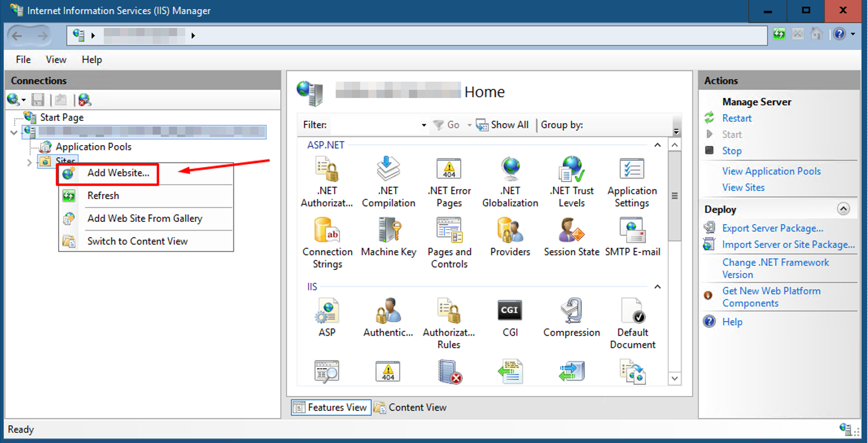868x443 pixels.
Task: Open the View menu
Action: click(56, 59)
